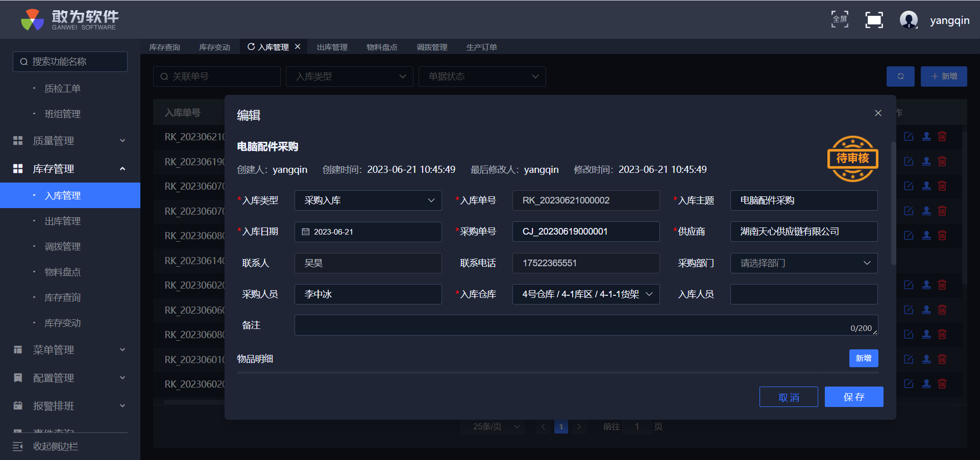Close the 编辑 dialog with X icon
This screenshot has height=460, width=980.
click(x=878, y=113)
